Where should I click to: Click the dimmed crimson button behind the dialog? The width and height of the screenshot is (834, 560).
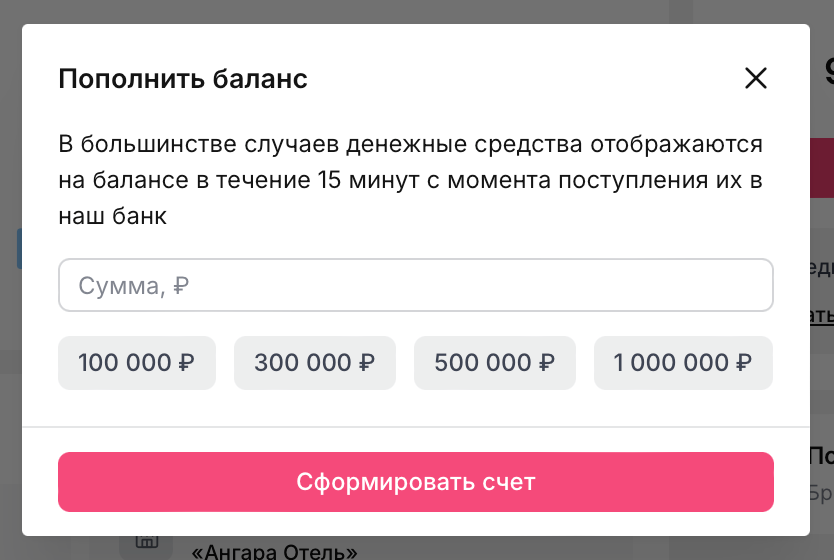(x=821, y=168)
